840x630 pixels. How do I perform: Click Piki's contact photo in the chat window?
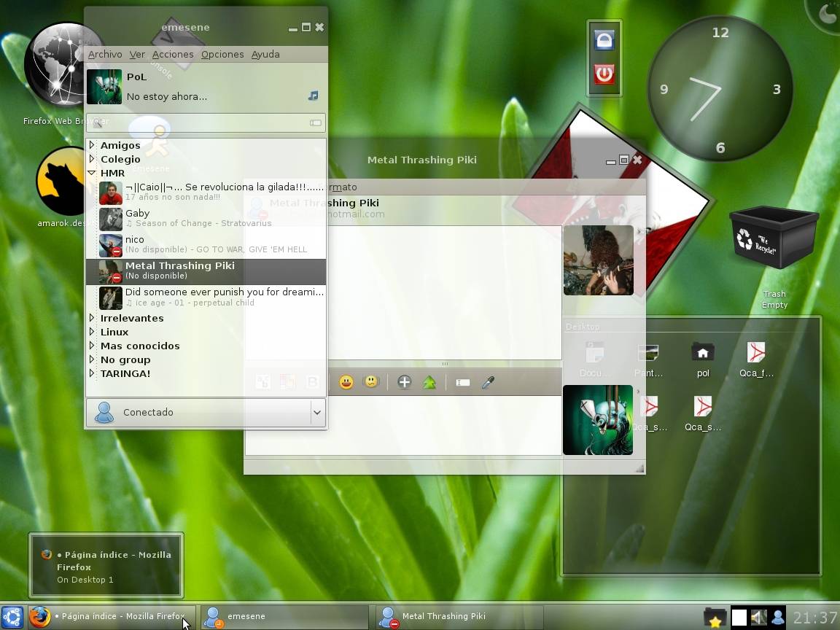point(599,260)
